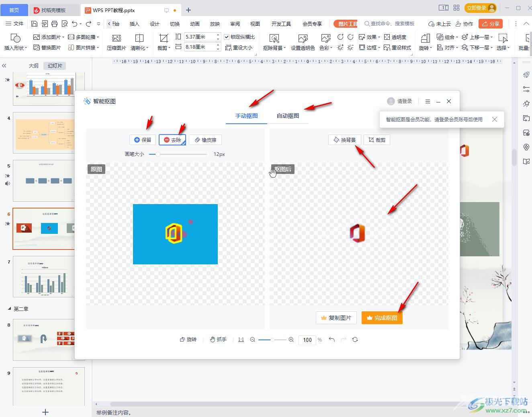
Task: Open the 审阅 ribbon tab
Action: (235, 24)
